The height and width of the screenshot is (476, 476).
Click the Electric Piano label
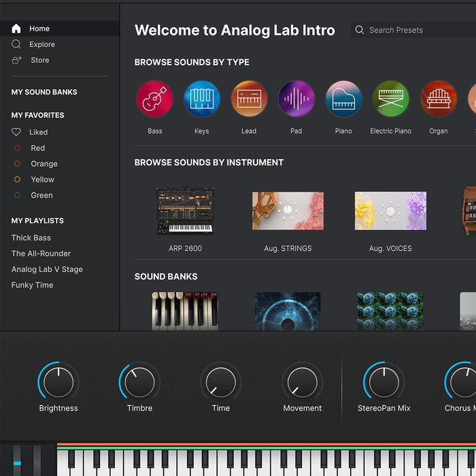point(391,131)
